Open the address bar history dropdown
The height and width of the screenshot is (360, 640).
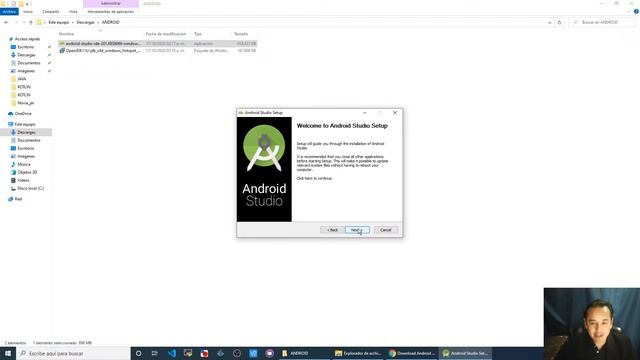(x=549, y=22)
